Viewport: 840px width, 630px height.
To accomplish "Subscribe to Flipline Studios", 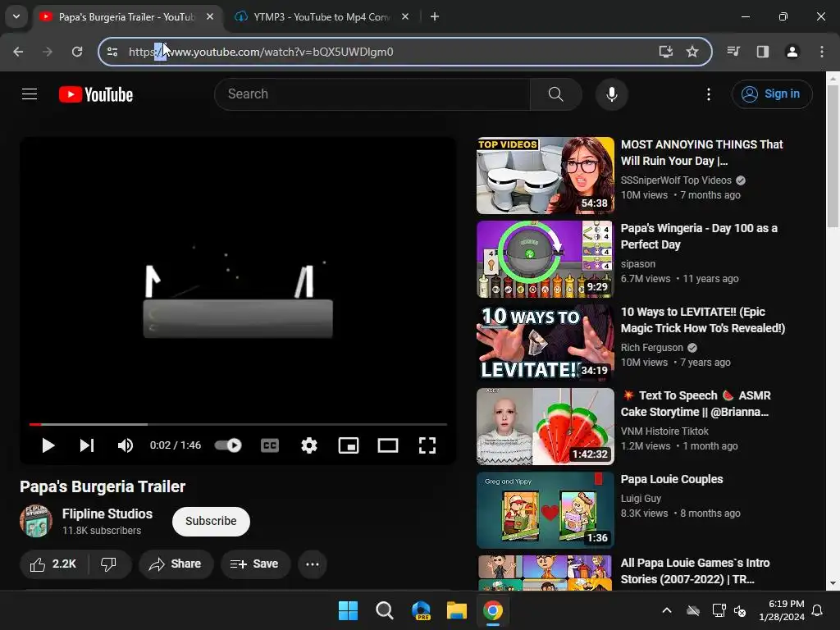I will pos(211,521).
